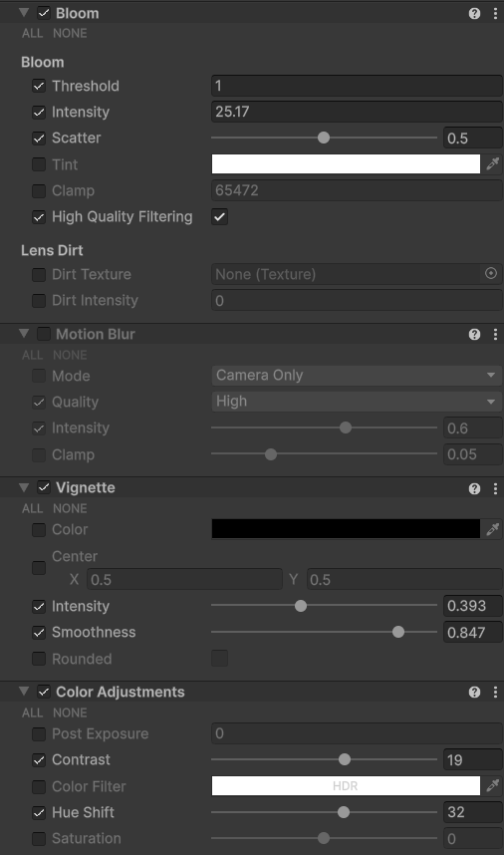Collapse the Vignette section foldout arrow

tap(24, 487)
